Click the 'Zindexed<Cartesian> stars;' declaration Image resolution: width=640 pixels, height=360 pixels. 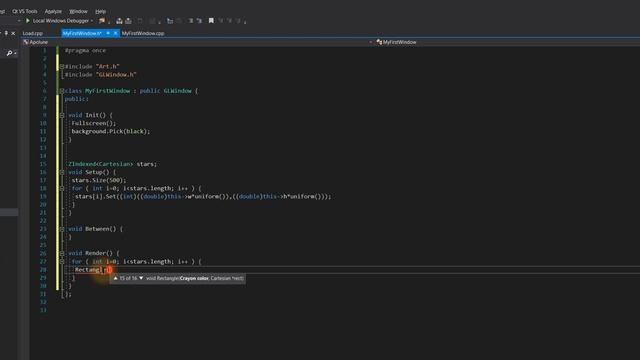[113, 164]
